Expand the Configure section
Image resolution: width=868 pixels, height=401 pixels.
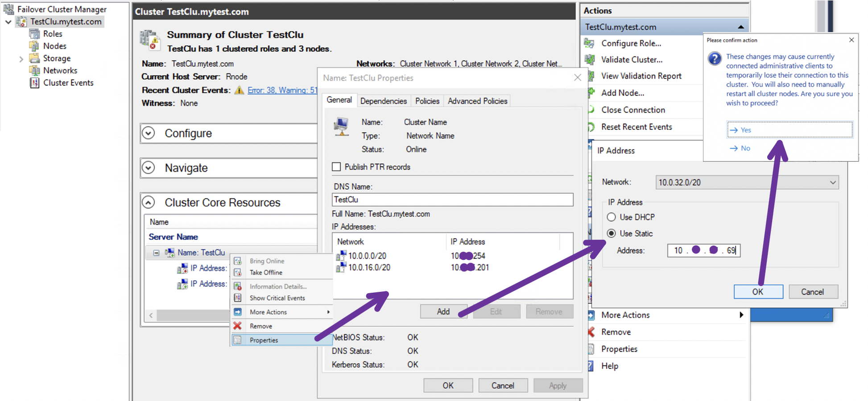point(149,133)
